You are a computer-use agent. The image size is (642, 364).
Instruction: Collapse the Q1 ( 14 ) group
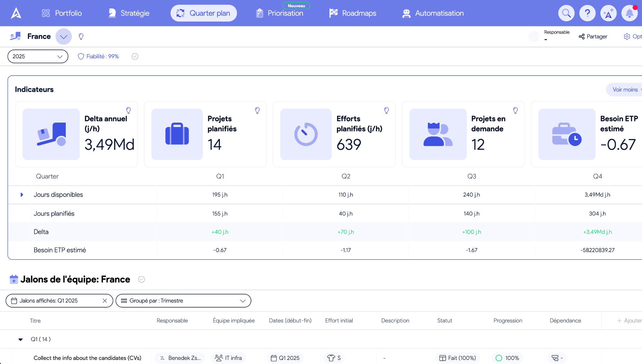click(x=21, y=339)
